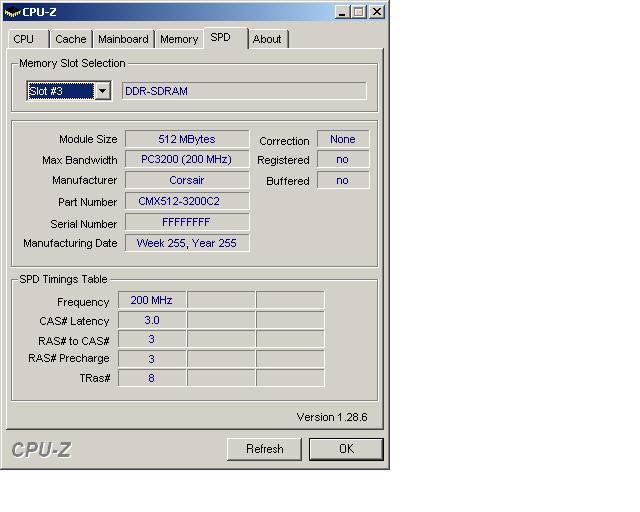Click the PC3200 (200 MHz) bandwidth value
Screen dimensions: 640x512
point(187,159)
